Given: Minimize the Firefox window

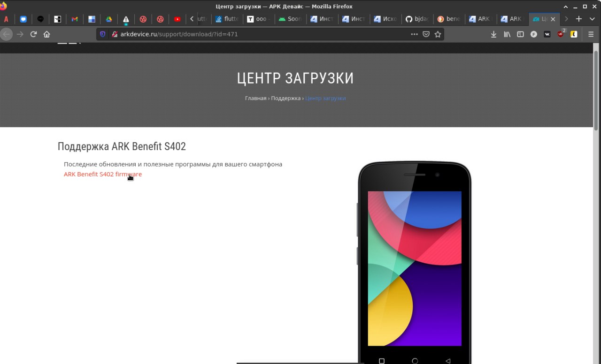Looking at the screenshot, I should click(x=576, y=6).
